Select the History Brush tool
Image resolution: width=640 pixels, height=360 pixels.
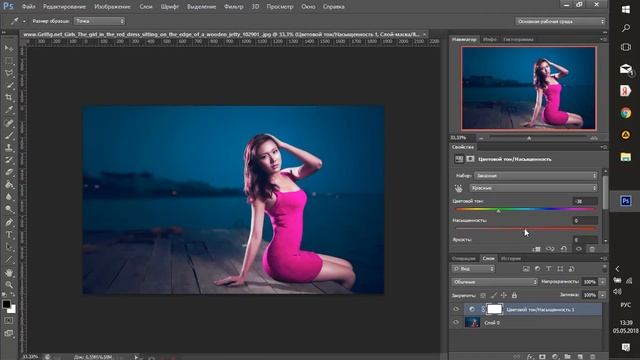tap(9, 160)
